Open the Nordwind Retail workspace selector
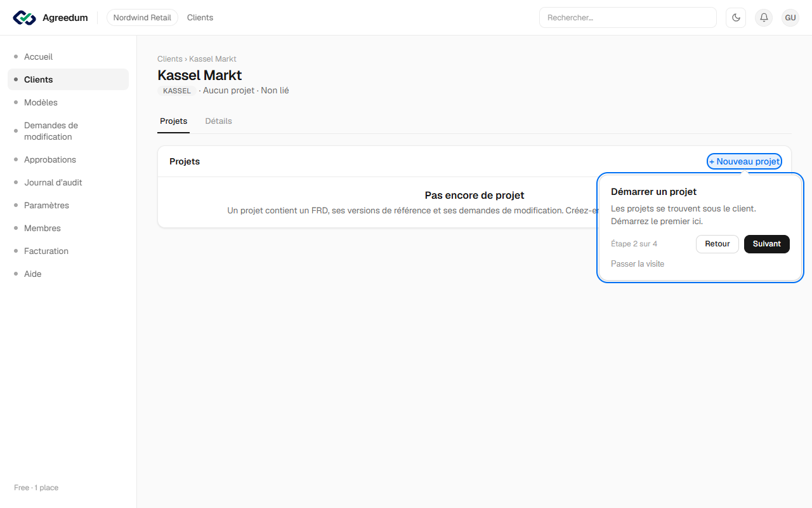This screenshot has height=508, width=812. click(142, 18)
